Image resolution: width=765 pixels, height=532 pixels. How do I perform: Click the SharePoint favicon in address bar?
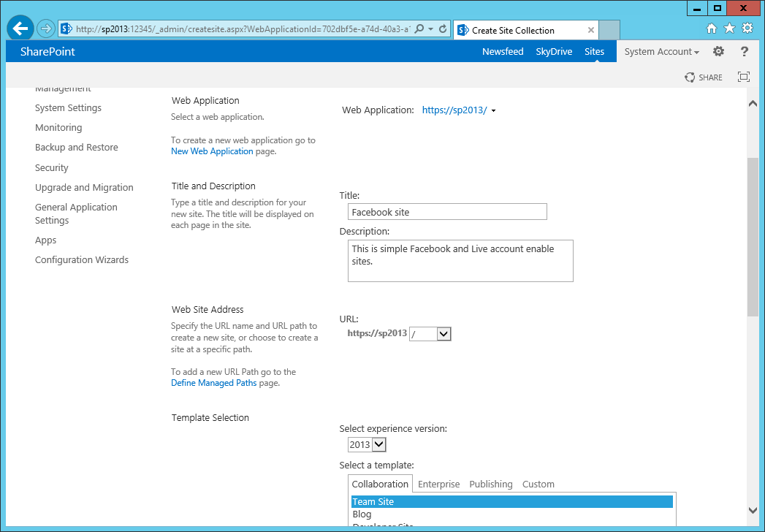pyautogui.click(x=66, y=28)
